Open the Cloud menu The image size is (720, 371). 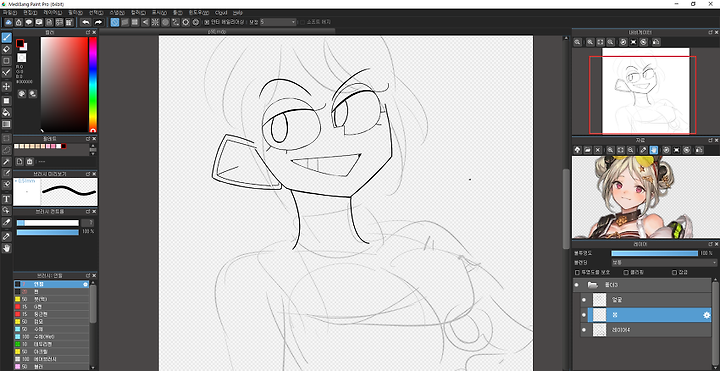(221, 12)
